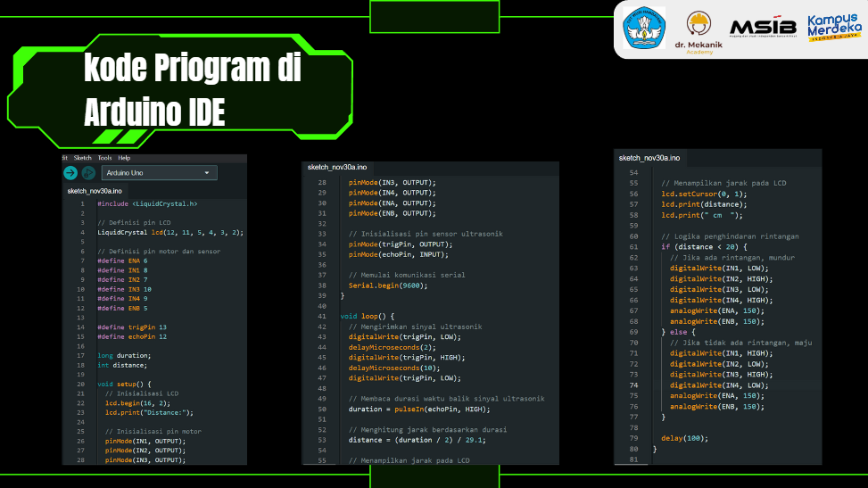Open the Help menu
Image resolution: width=868 pixels, height=488 pixels.
(x=125, y=158)
